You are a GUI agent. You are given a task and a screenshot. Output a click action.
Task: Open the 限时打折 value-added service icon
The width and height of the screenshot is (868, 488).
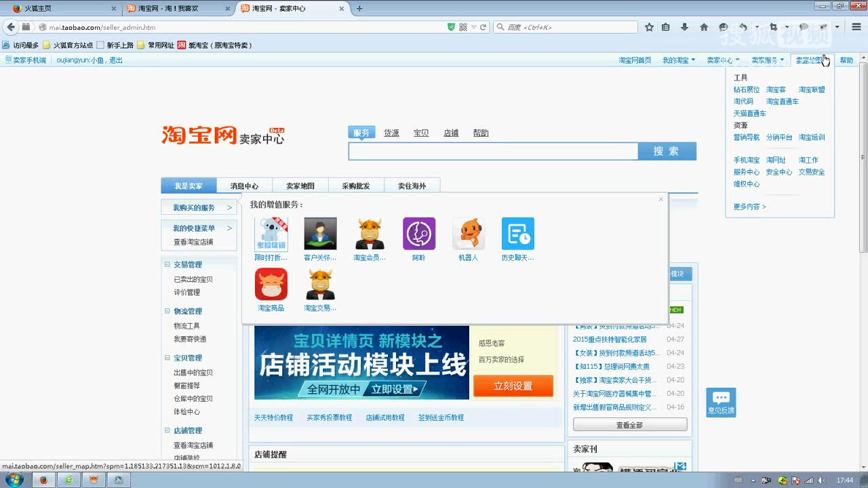pyautogui.click(x=271, y=234)
